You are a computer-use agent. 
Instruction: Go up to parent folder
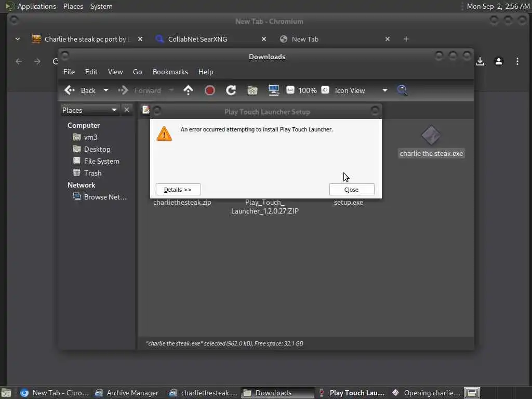coord(188,90)
